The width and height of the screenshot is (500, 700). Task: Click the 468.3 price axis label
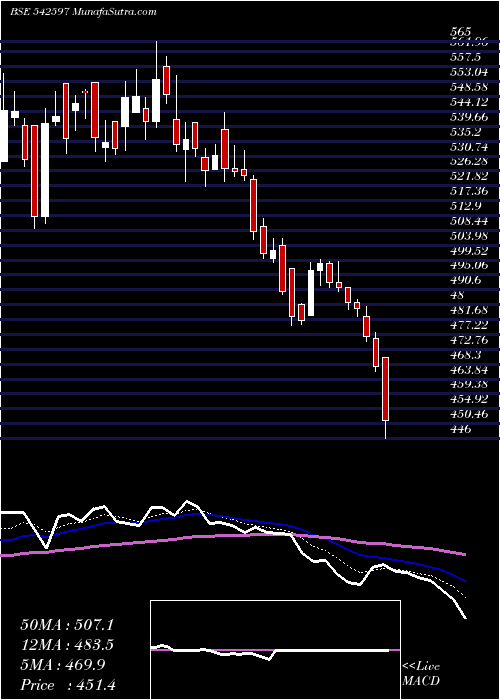point(467,355)
